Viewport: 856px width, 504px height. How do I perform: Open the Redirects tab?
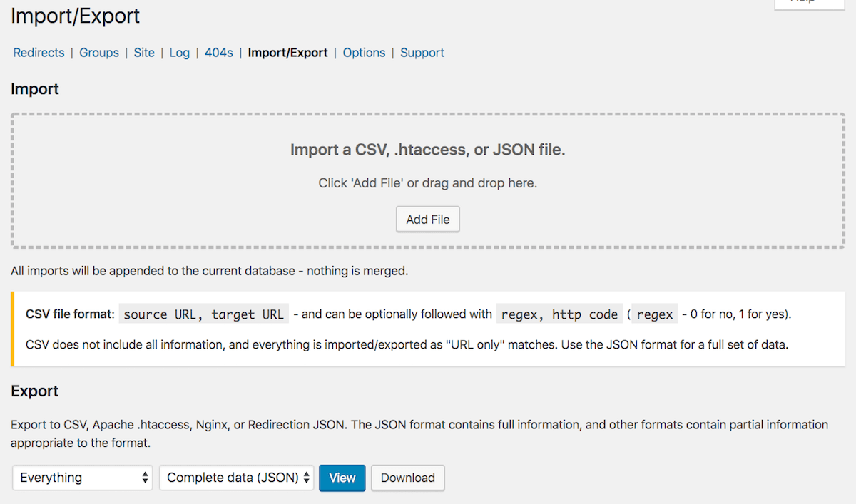(x=39, y=53)
